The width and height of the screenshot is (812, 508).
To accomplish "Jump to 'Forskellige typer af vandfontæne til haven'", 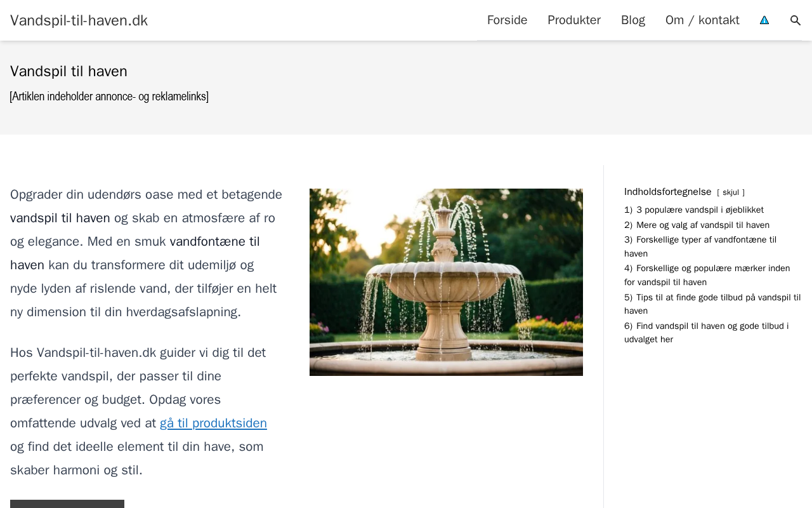I will pos(700,246).
